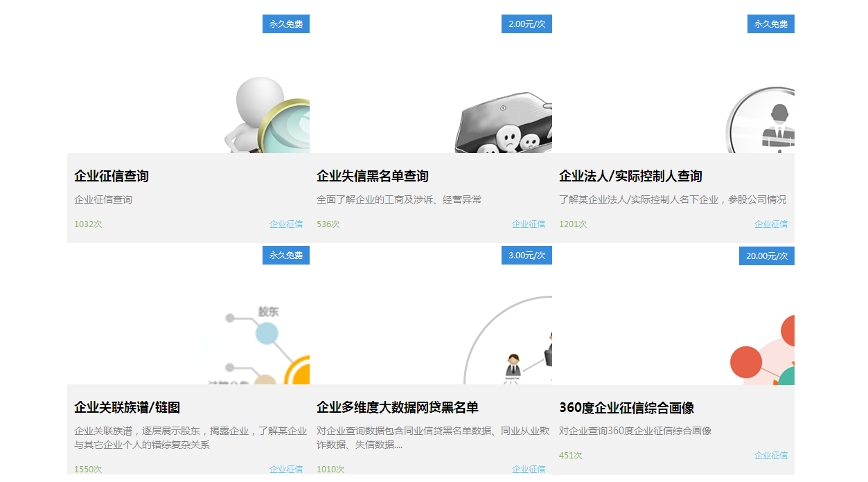Click 永久免费 badge on 企业关联族谱/链图 card
868x482 pixels.
(x=286, y=255)
